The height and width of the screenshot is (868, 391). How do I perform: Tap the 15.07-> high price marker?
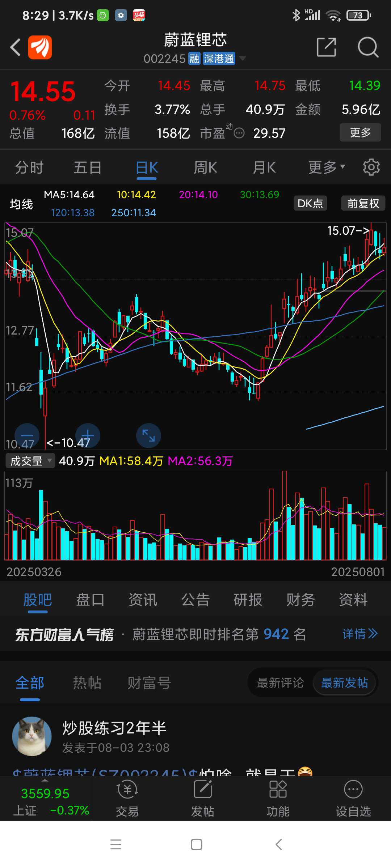click(348, 230)
